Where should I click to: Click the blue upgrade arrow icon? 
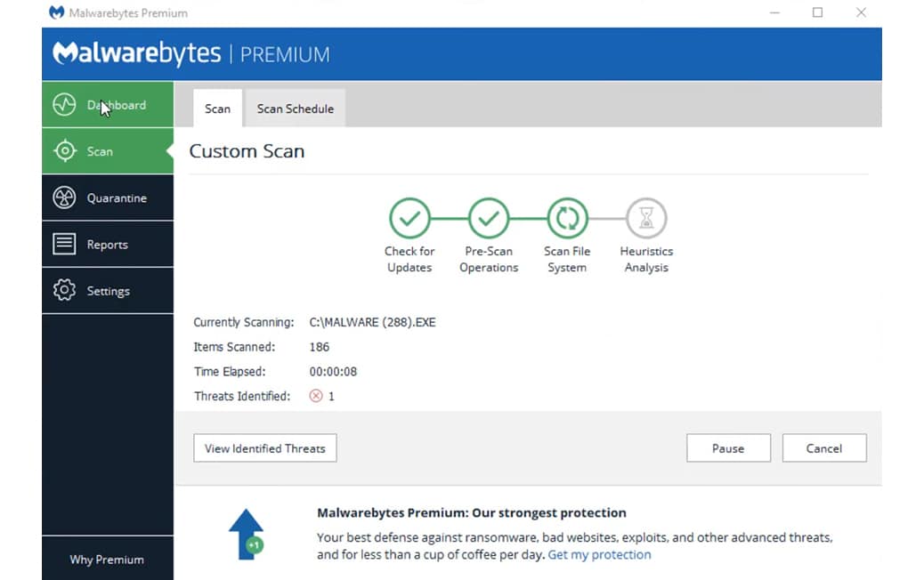click(247, 534)
